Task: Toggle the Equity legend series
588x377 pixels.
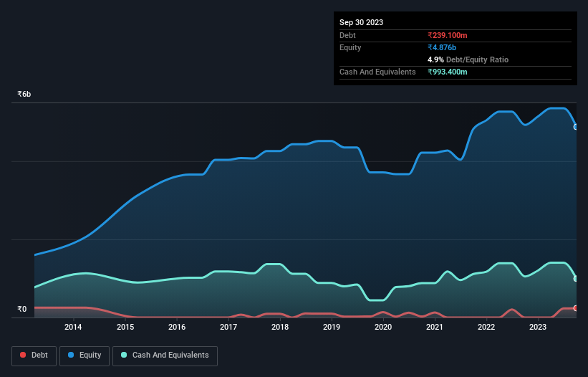Action: click(85, 355)
